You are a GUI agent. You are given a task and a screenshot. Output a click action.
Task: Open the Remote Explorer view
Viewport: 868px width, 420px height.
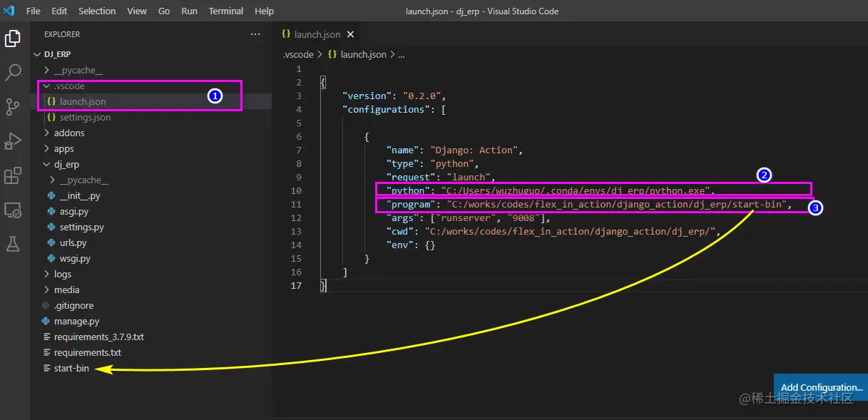click(x=13, y=210)
